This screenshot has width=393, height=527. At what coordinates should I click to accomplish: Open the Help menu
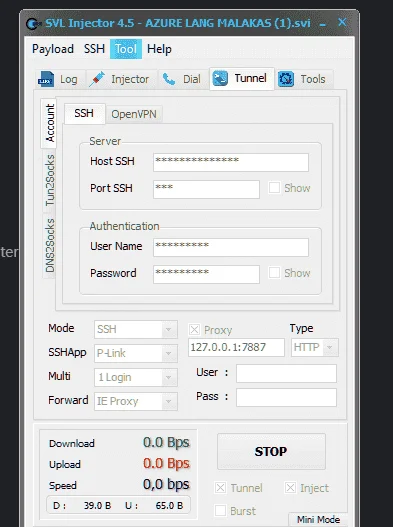pos(159,49)
